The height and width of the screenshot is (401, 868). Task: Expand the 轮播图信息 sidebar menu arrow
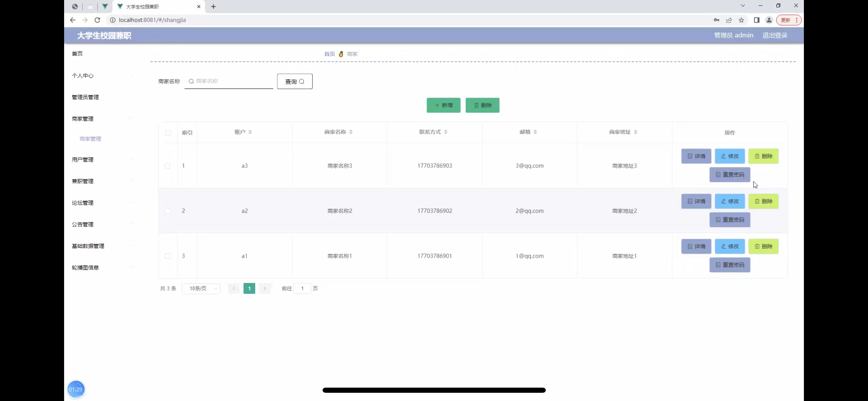pyautogui.click(x=131, y=267)
